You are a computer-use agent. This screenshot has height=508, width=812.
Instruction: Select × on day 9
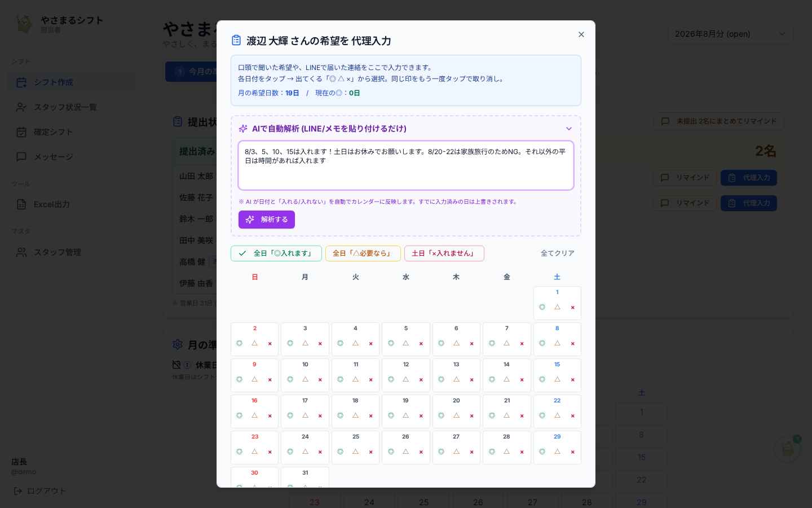(270, 379)
